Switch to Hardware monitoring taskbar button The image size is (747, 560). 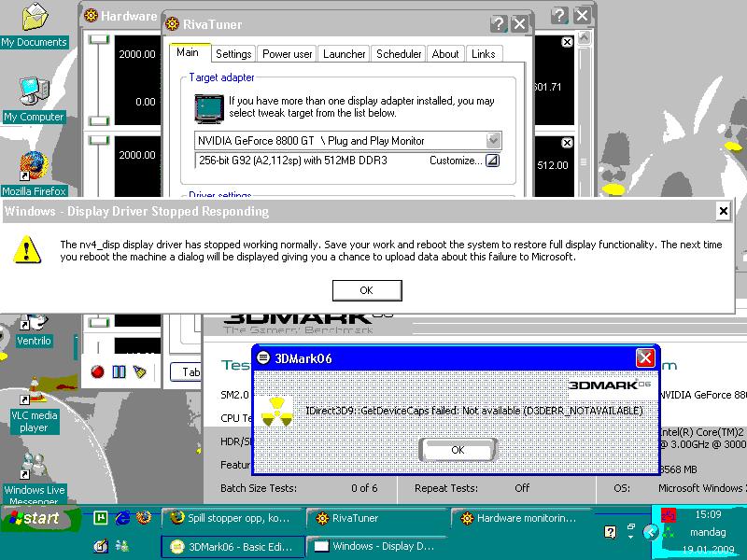coord(522,518)
